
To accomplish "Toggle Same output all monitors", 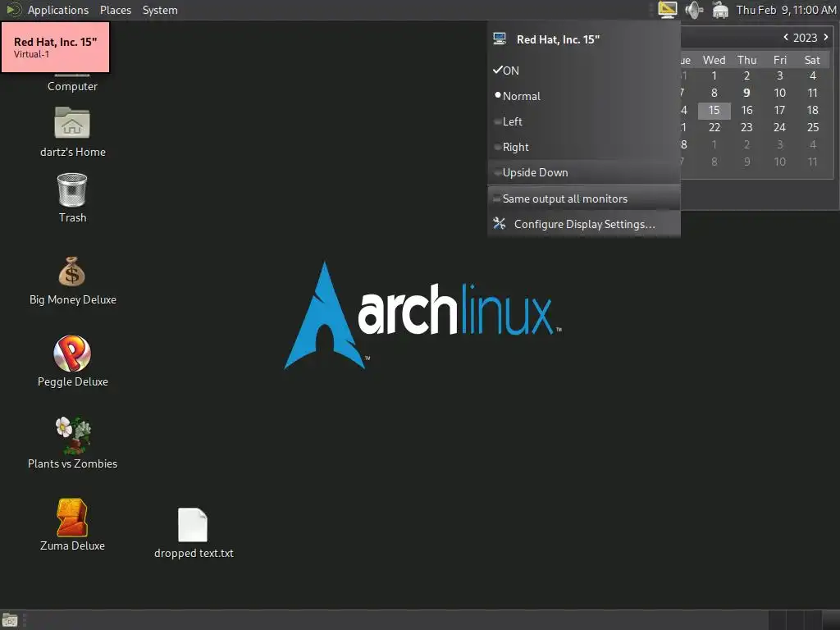I will (584, 199).
